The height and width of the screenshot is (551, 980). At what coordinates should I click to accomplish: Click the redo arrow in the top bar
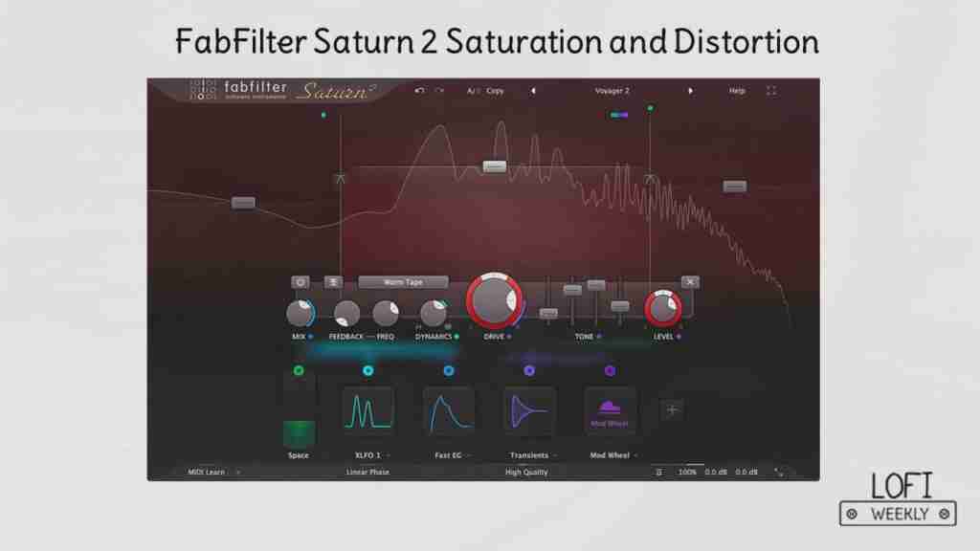pyautogui.click(x=439, y=91)
